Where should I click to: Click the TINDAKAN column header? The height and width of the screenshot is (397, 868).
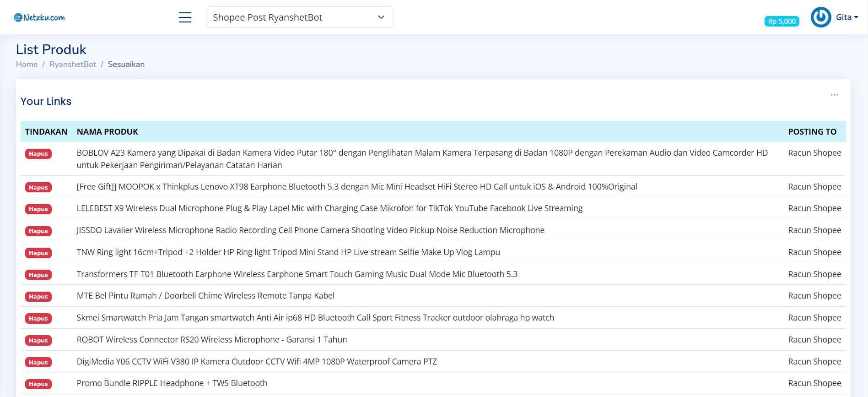coord(46,131)
